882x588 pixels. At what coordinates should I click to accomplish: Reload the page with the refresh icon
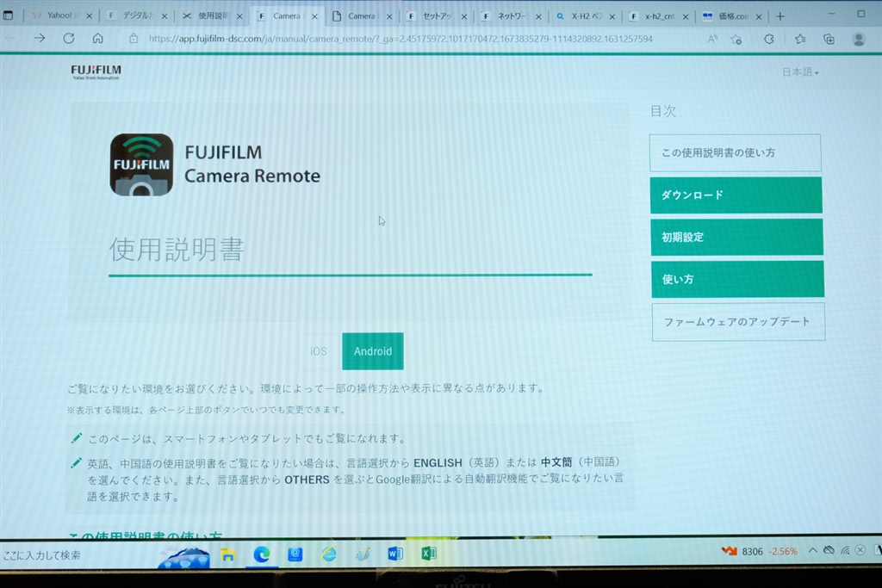69,38
